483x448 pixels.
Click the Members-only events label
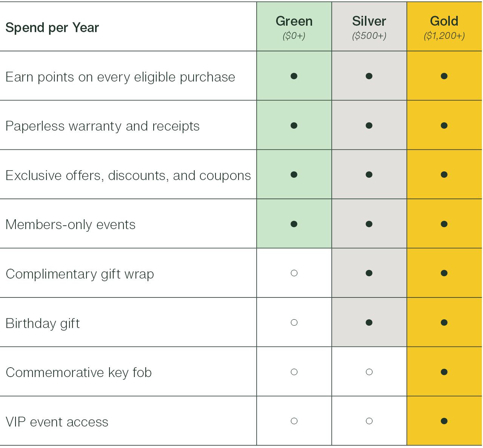click(71, 225)
